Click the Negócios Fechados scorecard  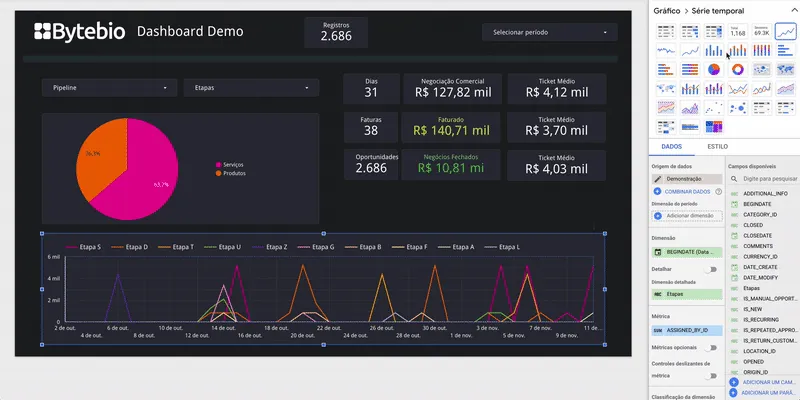pos(451,165)
